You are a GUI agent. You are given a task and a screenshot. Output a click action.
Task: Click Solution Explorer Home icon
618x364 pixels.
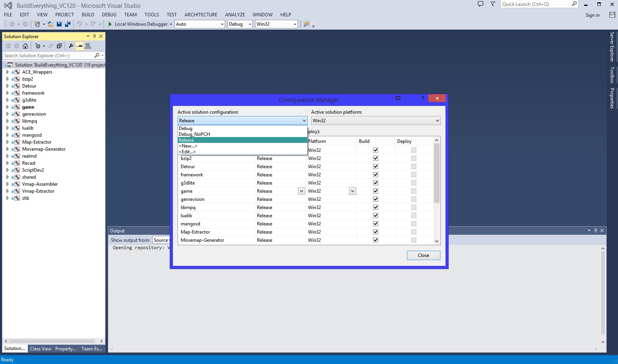25,46
